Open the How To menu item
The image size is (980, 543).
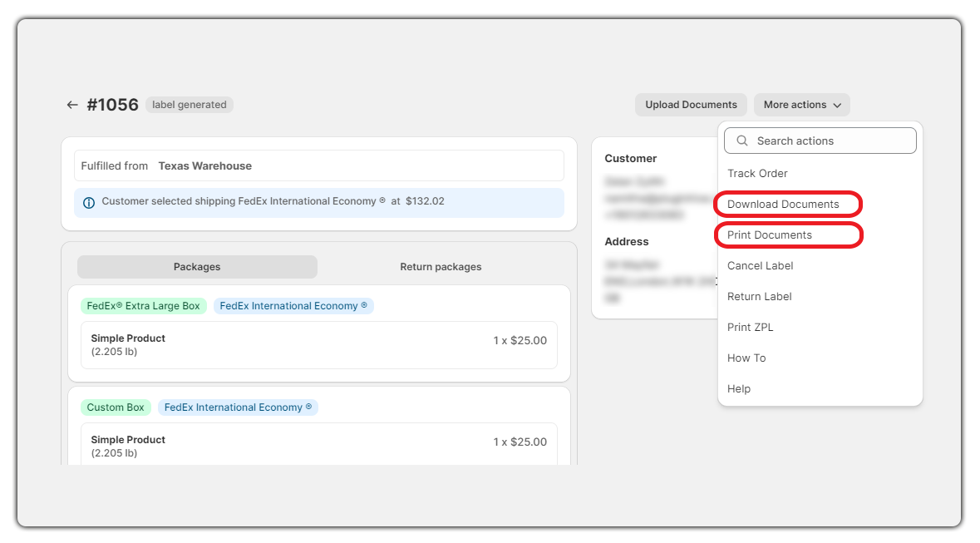click(746, 358)
